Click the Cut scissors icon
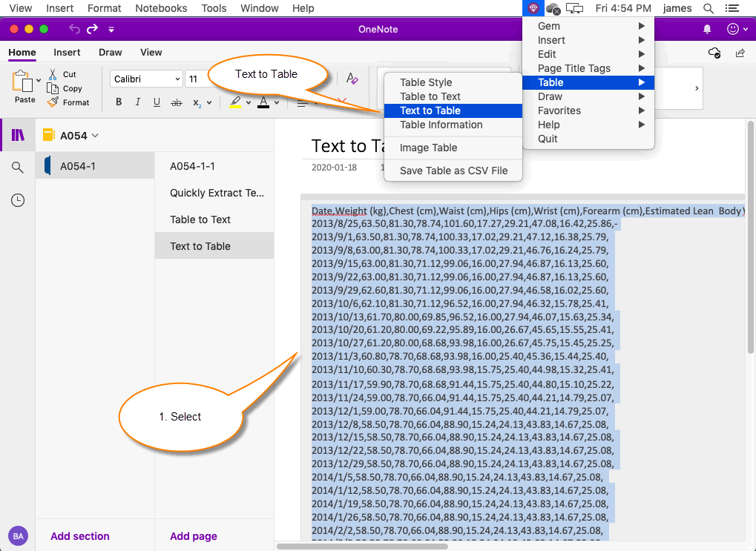This screenshot has height=551, width=756. click(53, 74)
